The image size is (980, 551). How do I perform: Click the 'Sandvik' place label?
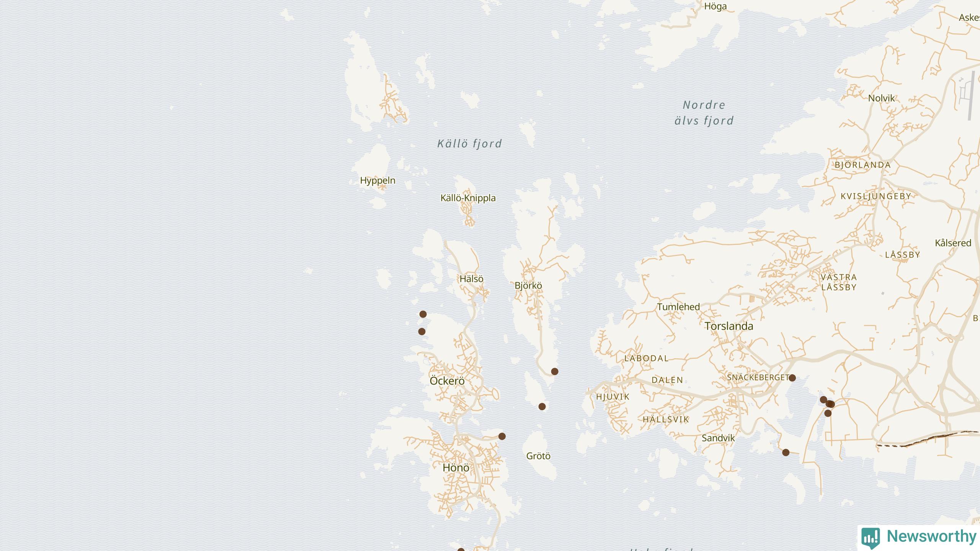pos(719,438)
